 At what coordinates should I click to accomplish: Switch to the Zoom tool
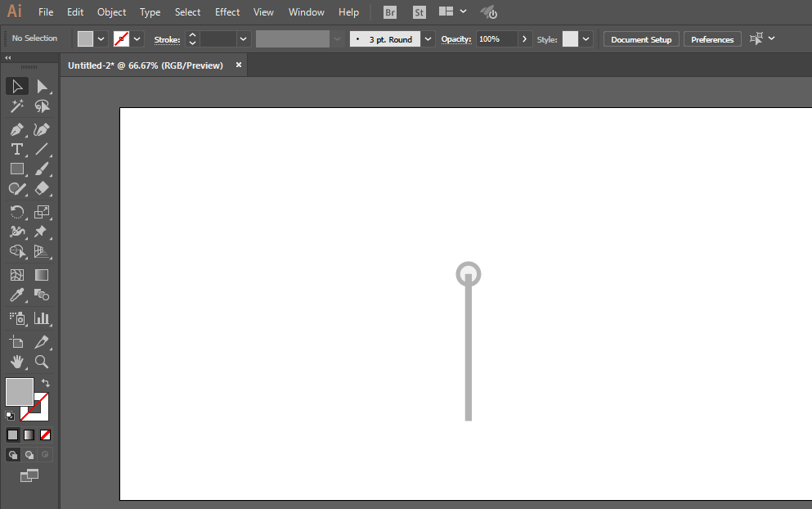[42, 362]
